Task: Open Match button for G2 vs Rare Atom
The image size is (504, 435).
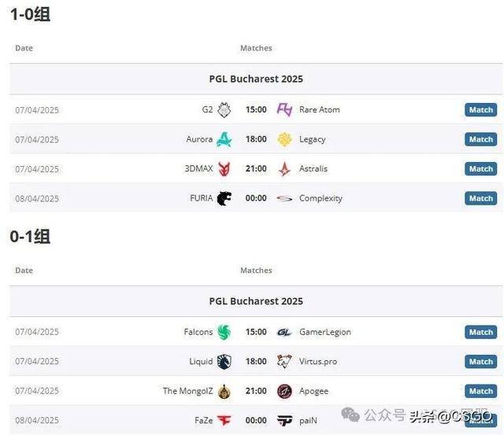Action: pyautogui.click(x=481, y=110)
